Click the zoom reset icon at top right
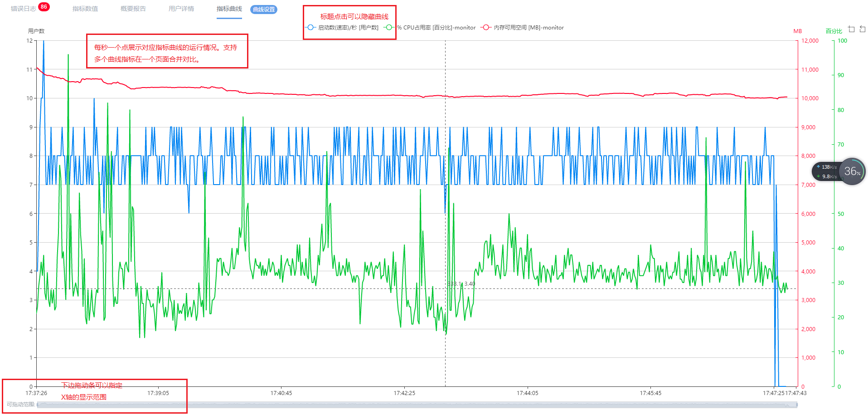868x415 pixels. [862, 29]
